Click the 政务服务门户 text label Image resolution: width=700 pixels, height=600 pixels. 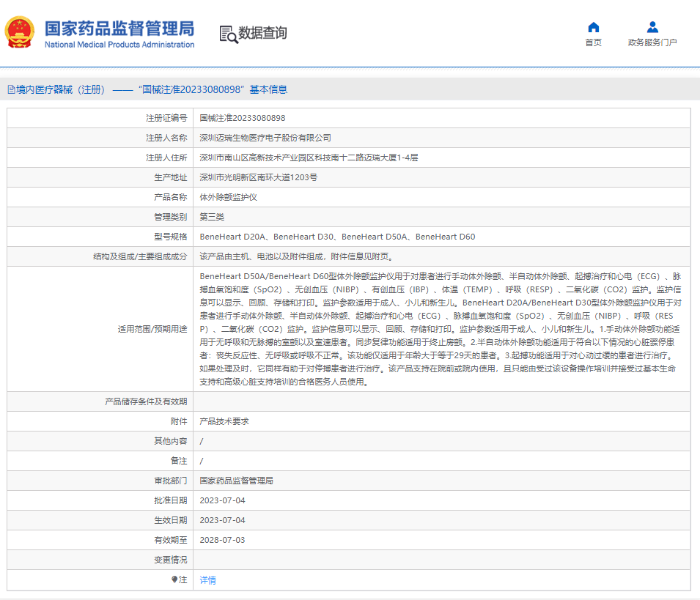(652, 42)
